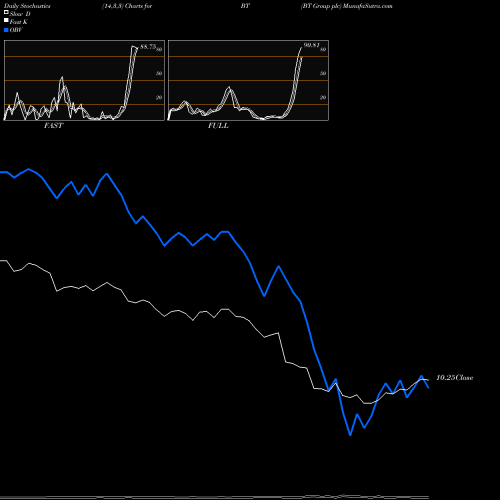Click the 80 axis label in FAST chart

[x=159, y=49]
